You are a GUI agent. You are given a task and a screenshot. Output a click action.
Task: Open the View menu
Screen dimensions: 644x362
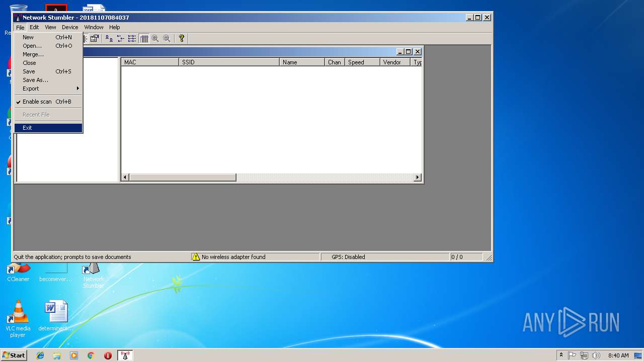tap(50, 27)
